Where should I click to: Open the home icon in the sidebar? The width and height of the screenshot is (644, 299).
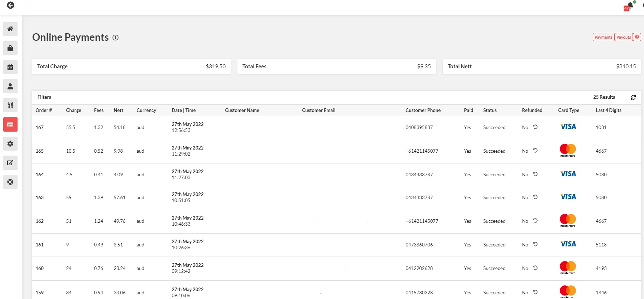click(x=10, y=29)
